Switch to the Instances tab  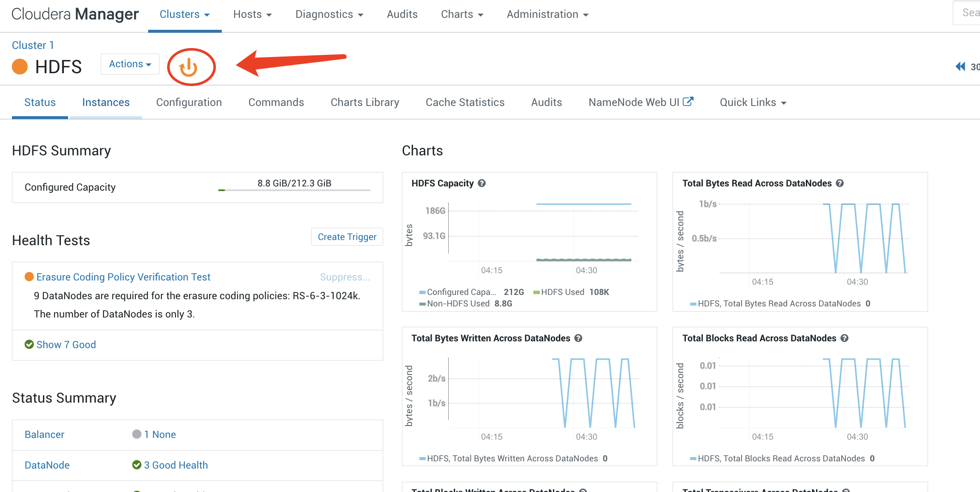[106, 102]
